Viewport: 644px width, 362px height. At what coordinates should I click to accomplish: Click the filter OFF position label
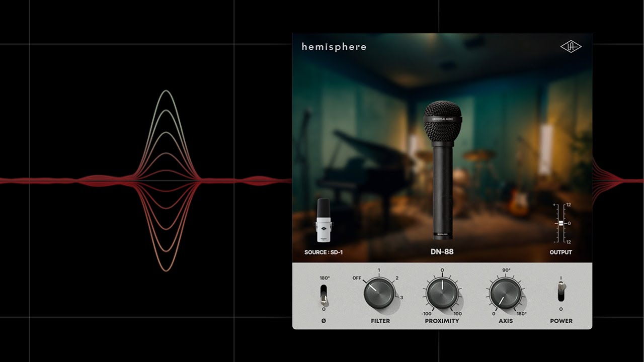coord(357,278)
